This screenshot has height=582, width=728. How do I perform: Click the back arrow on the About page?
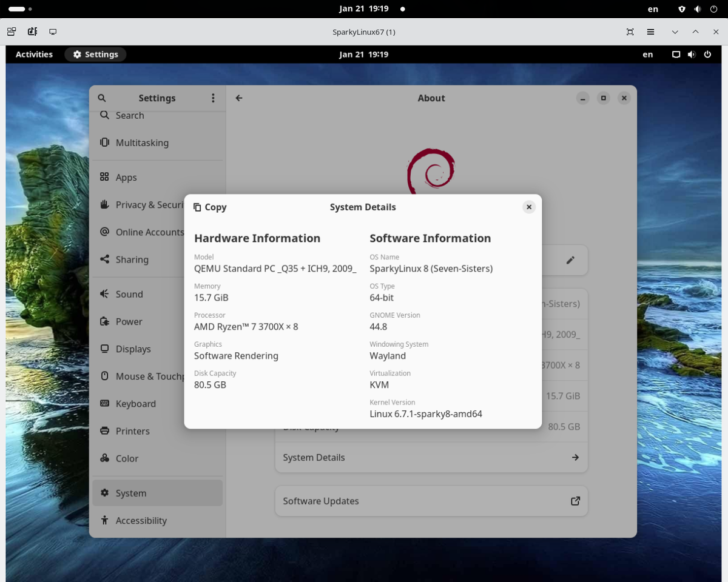point(238,98)
